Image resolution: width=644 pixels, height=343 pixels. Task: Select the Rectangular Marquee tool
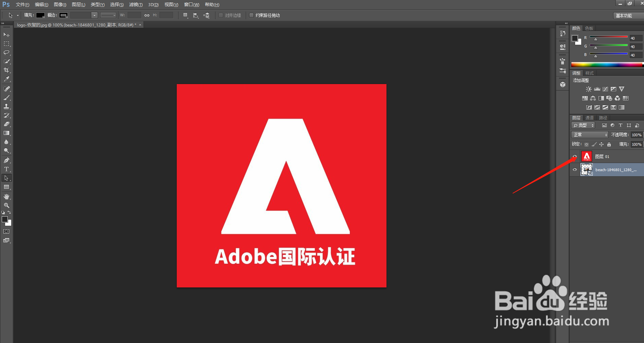coord(6,44)
